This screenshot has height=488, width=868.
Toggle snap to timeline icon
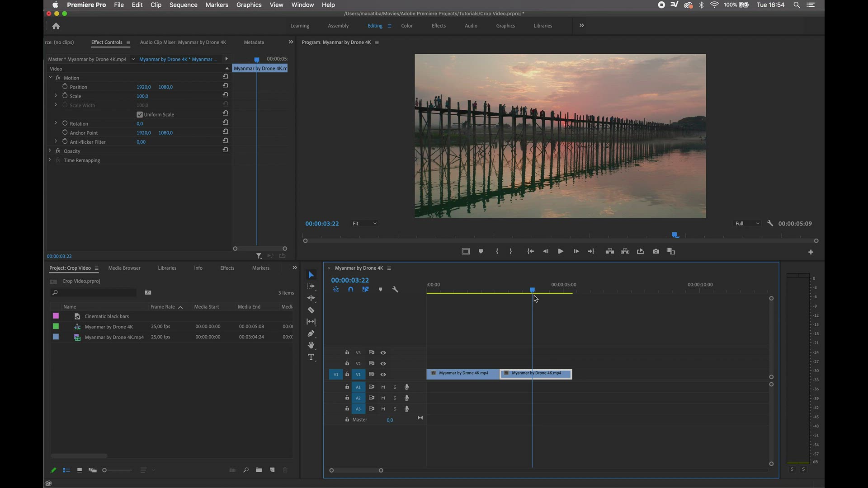point(350,289)
